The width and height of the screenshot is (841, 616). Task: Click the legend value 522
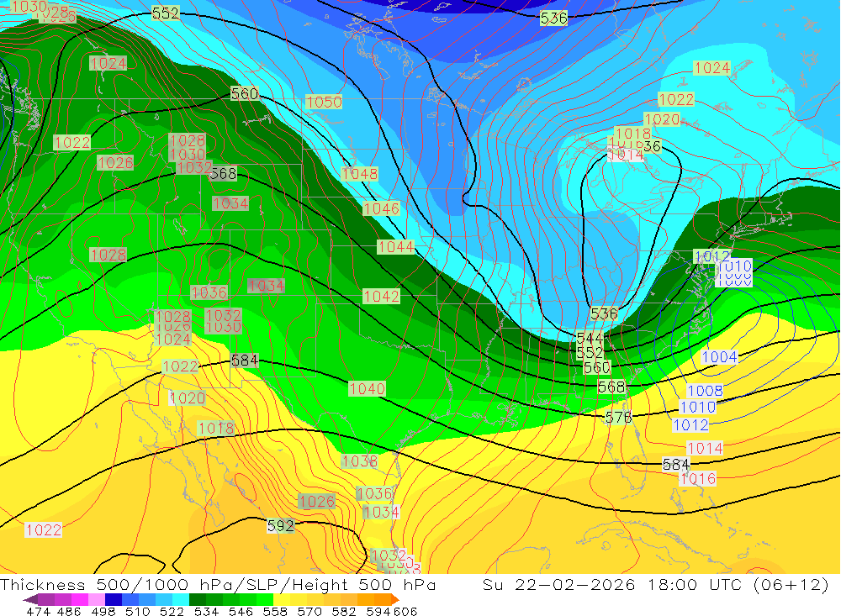[172, 611]
